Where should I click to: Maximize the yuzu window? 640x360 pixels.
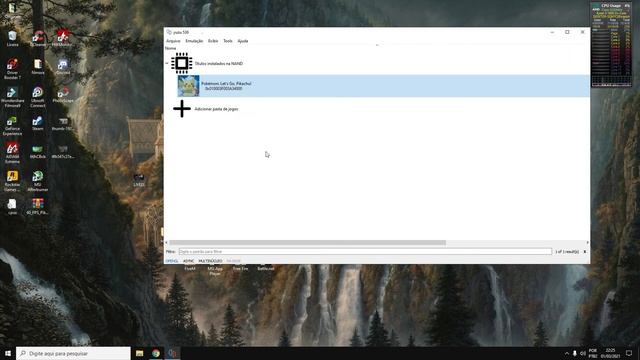tap(567, 32)
